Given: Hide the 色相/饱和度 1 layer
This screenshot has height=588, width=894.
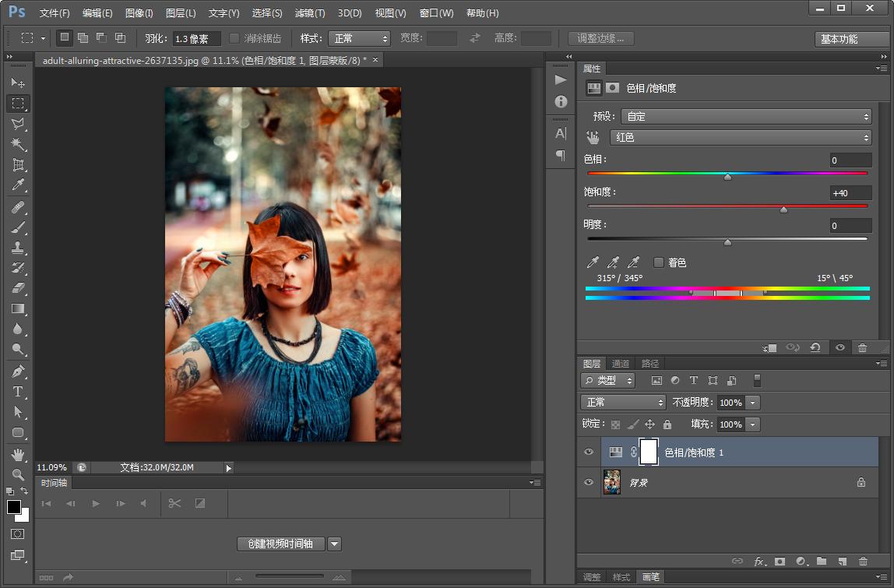Looking at the screenshot, I should (x=589, y=452).
